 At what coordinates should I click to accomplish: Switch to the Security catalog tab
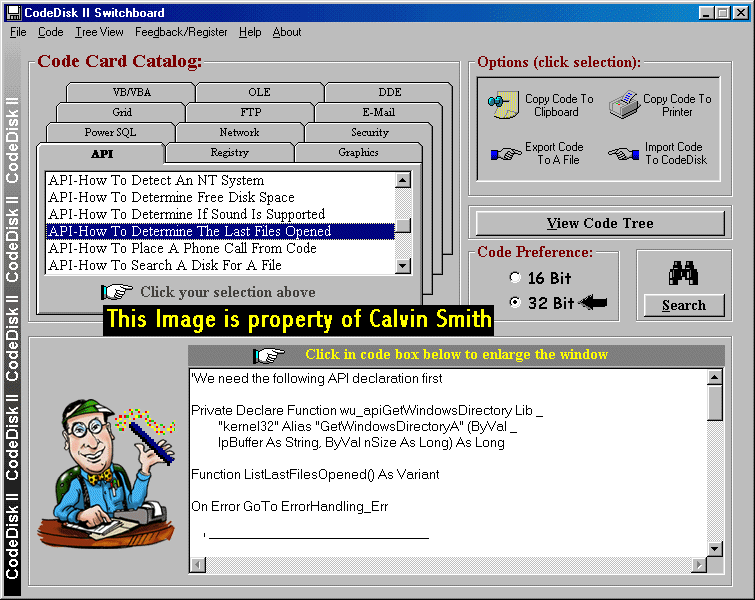click(x=369, y=132)
